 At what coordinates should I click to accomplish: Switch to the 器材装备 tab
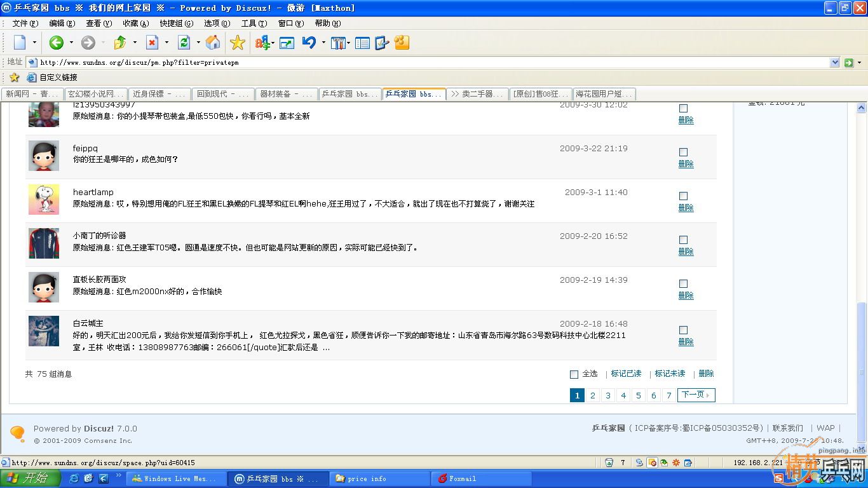[x=287, y=94]
